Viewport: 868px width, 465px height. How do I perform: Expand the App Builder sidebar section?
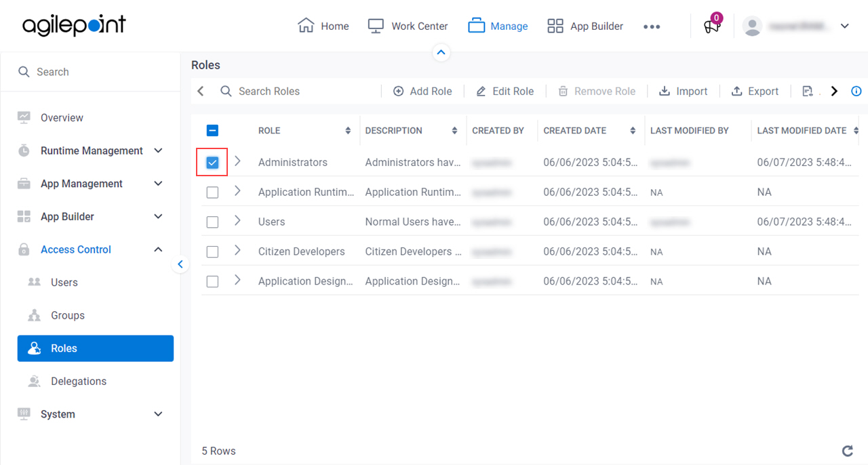(x=158, y=216)
